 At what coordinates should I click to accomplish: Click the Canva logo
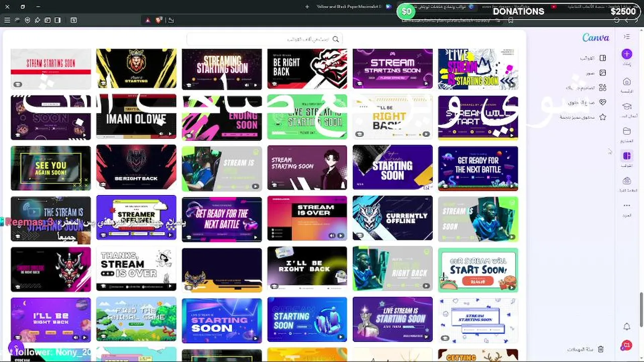596,38
